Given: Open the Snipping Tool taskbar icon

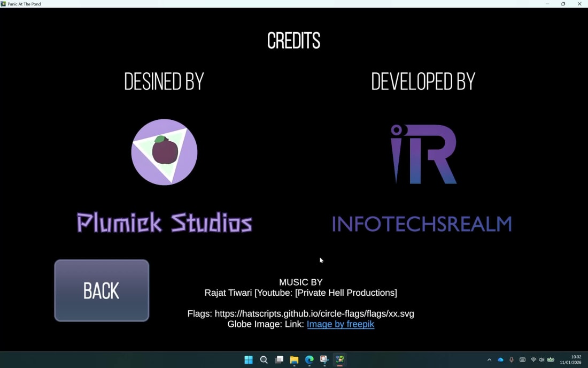Looking at the screenshot, I should [324, 360].
